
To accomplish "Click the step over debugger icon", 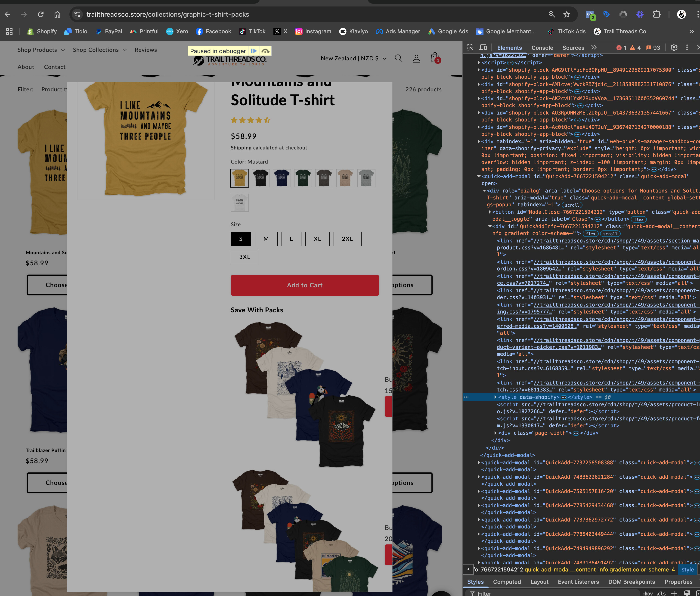I will [266, 51].
